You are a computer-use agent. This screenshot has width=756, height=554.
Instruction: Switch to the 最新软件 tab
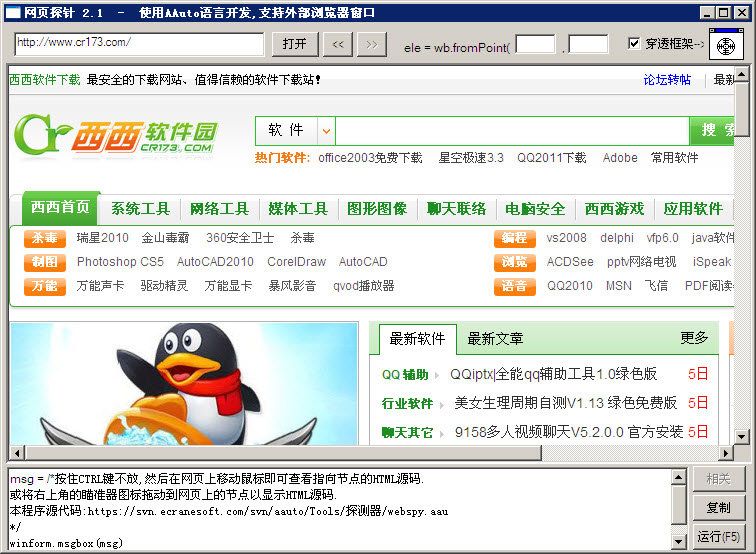coord(418,339)
